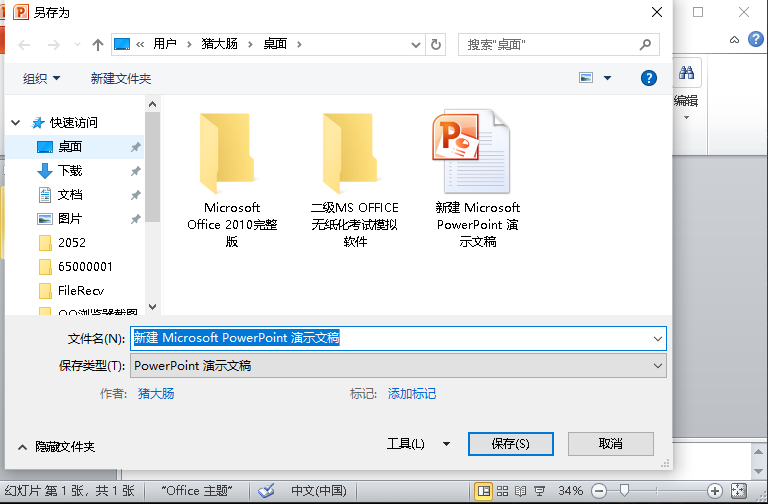Expand the address bar history dropdown
The image size is (768, 504).
click(415, 45)
